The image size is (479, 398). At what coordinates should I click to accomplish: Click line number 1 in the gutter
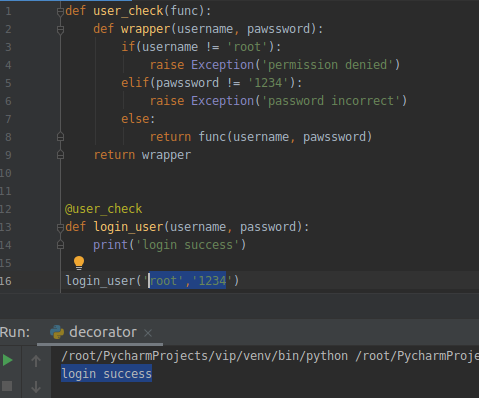tap(8, 11)
